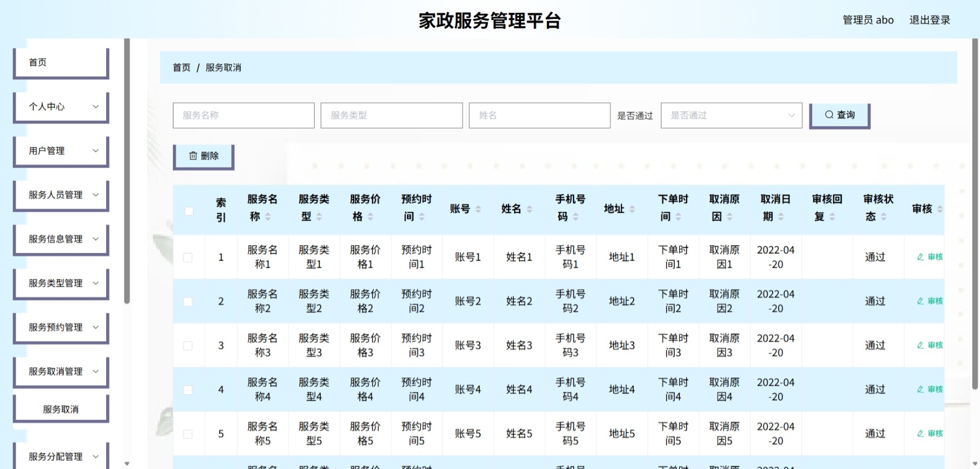The image size is (980, 469).
Task: Click cell 地址4
Action: [x=622, y=390]
